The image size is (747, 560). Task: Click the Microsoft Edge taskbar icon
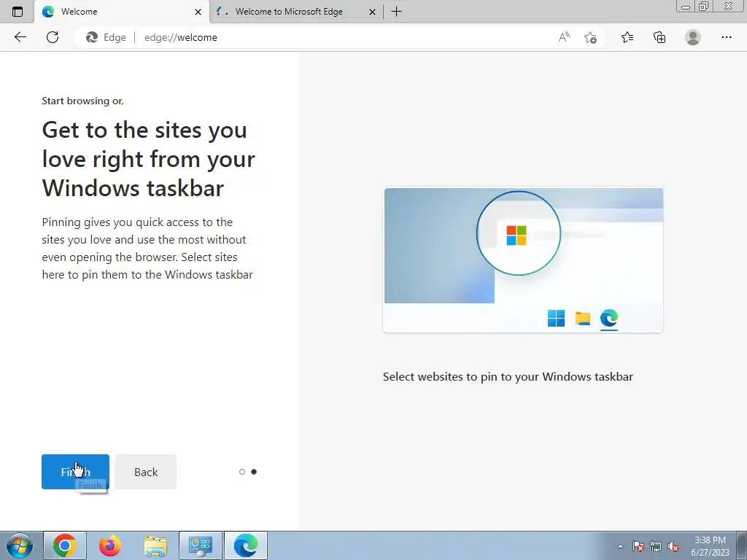245,545
